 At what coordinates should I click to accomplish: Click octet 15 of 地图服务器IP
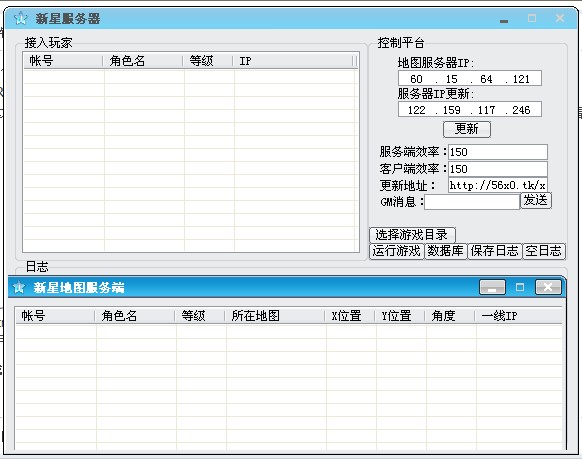click(x=451, y=79)
